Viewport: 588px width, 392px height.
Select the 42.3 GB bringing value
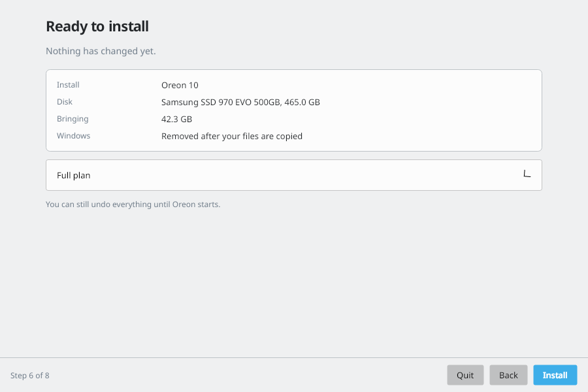(176, 120)
